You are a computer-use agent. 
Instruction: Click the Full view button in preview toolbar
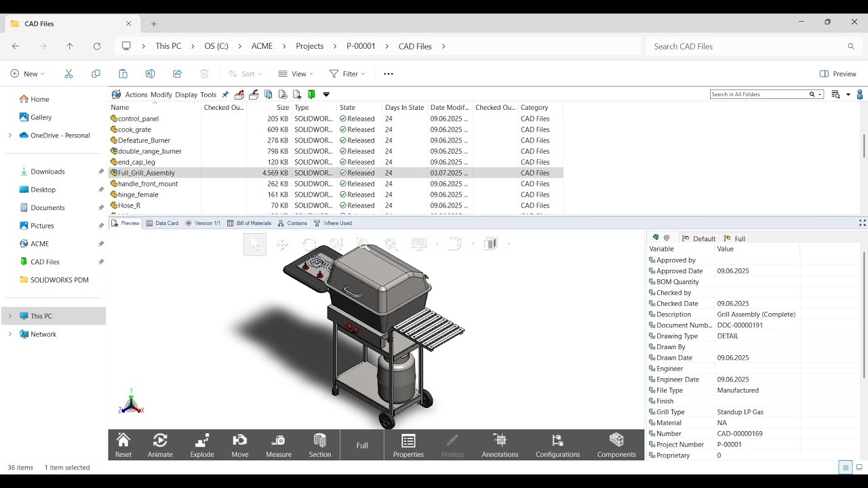[x=362, y=445]
